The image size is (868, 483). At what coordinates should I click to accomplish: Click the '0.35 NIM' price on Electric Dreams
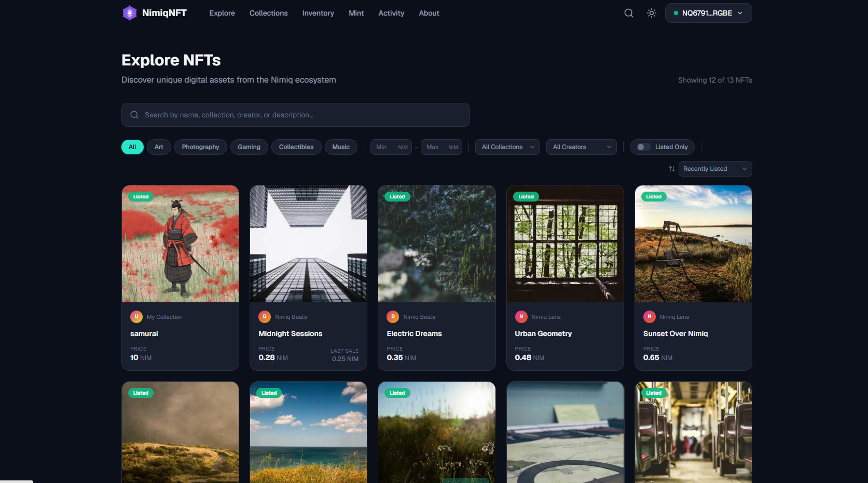401,357
